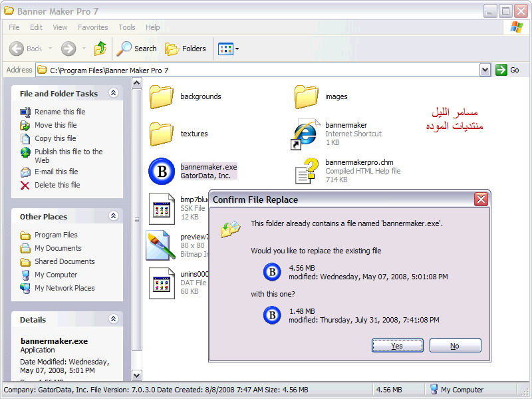This screenshot has width=532, height=399.
Task: Open My Documents in Other Places
Action: (58, 248)
